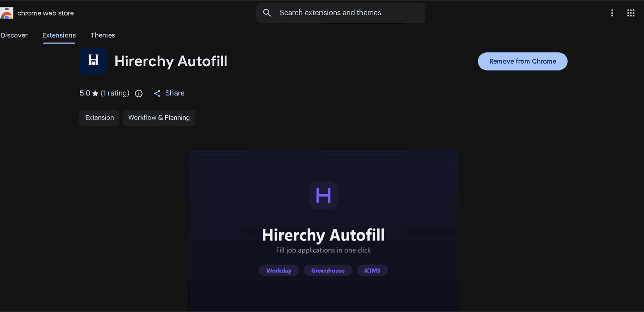Click the Workflow & Planning category chip
644x312 pixels.
159,118
